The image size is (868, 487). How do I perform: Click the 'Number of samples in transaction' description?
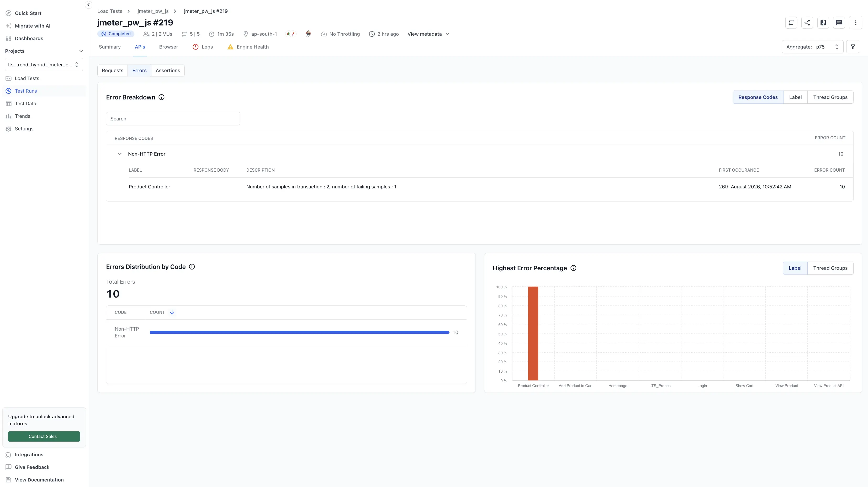click(321, 187)
